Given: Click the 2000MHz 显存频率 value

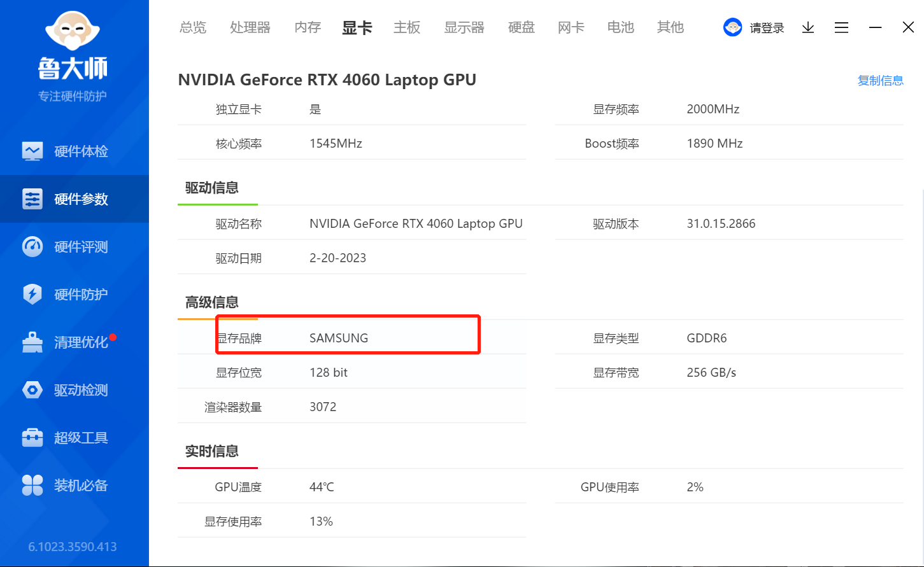Looking at the screenshot, I should [x=713, y=109].
